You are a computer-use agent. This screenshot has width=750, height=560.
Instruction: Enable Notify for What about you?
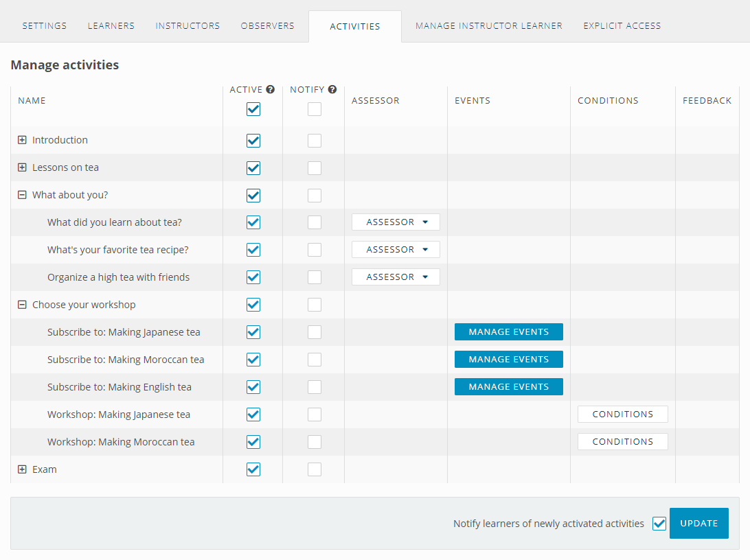tap(315, 196)
